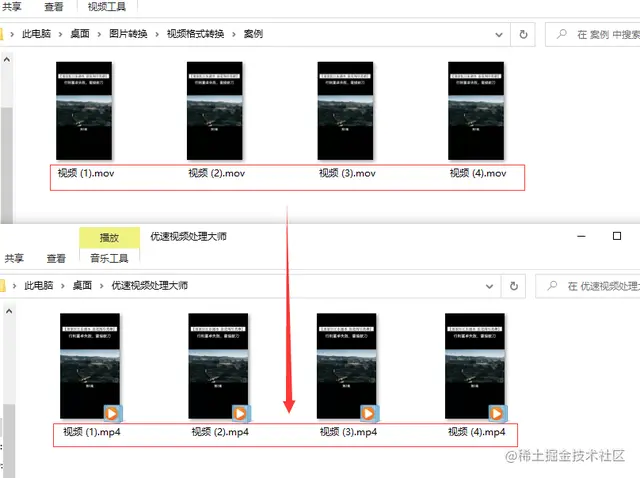Viewport: 640px width, 478px height.
Task: Click 优速视频处理大师 breadcrumb in address bar
Action: pos(150,285)
